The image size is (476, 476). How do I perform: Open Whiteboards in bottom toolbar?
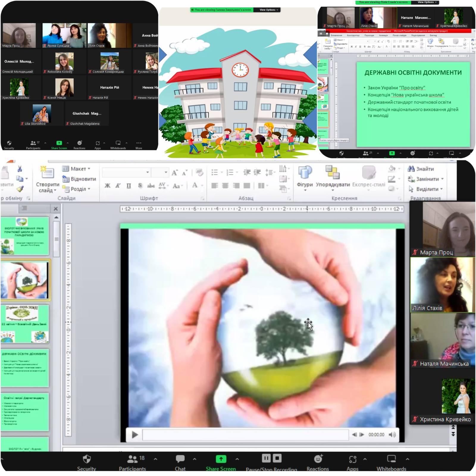[x=391, y=459]
